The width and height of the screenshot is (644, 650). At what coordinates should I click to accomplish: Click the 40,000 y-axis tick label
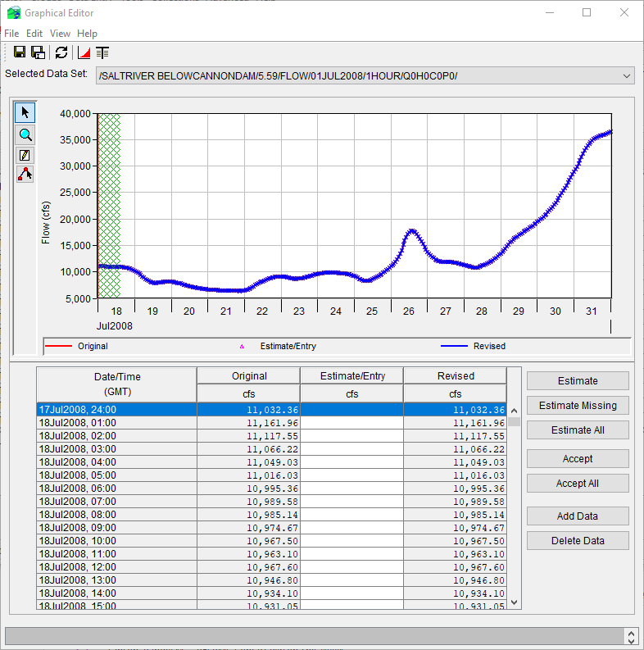pyautogui.click(x=75, y=114)
